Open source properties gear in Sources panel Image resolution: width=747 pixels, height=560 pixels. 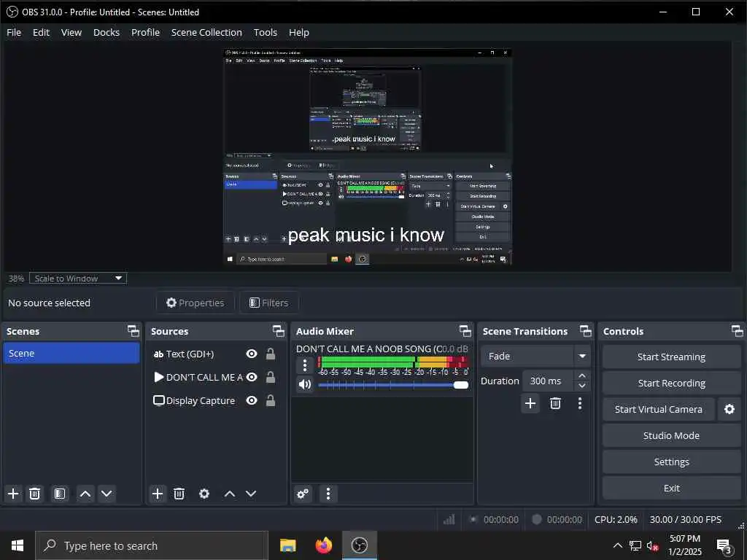pos(204,494)
